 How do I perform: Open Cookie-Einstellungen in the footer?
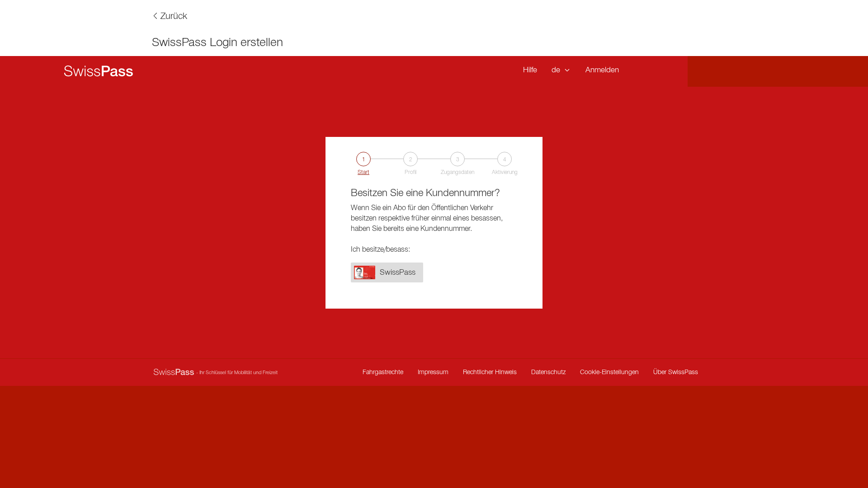click(609, 372)
